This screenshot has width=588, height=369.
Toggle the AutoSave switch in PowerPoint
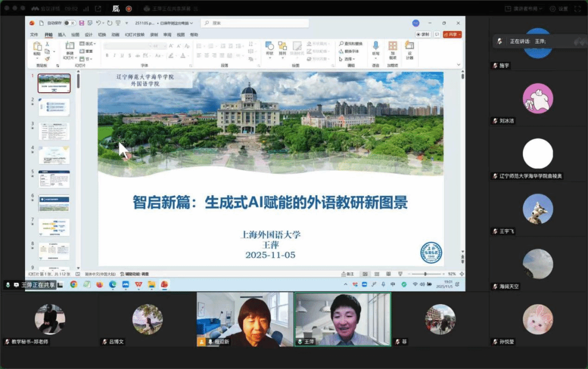tap(69, 23)
